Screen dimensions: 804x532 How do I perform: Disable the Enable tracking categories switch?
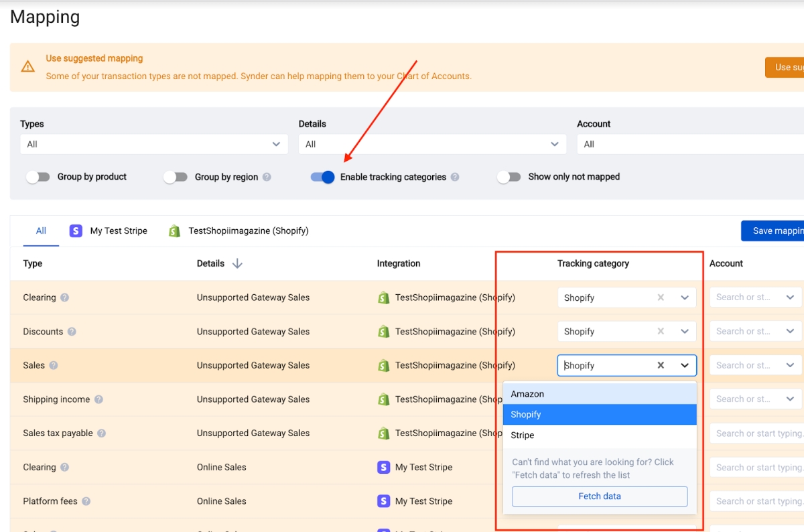pos(322,177)
